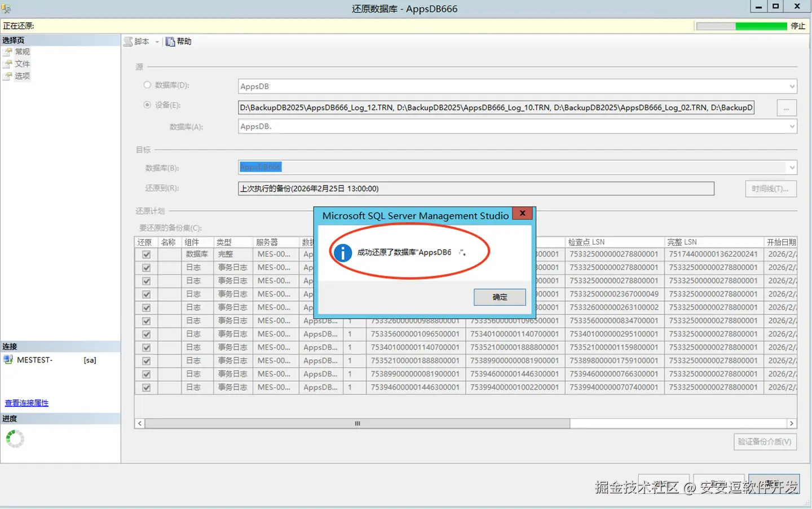Click the 选项 page icon
The height and width of the screenshot is (509, 812).
7,76
